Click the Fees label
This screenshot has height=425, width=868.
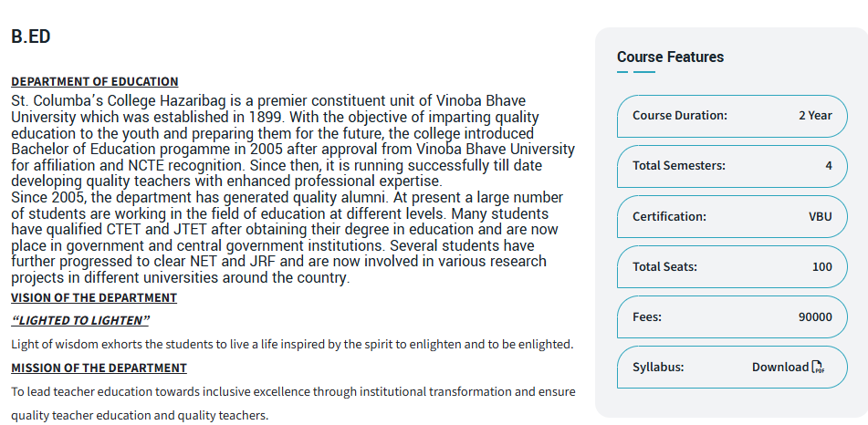(x=647, y=317)
